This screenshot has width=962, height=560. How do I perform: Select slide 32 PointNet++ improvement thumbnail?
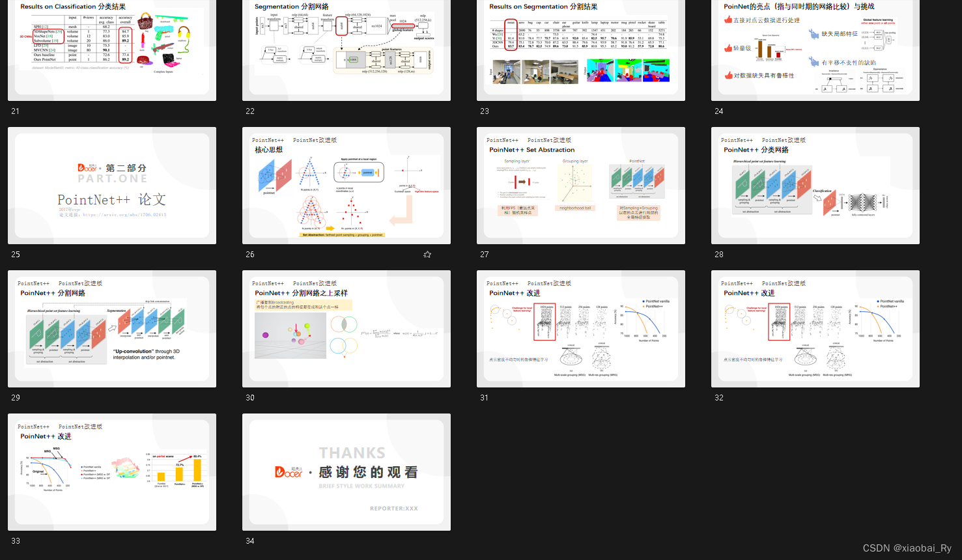click(x=815, y=329)
